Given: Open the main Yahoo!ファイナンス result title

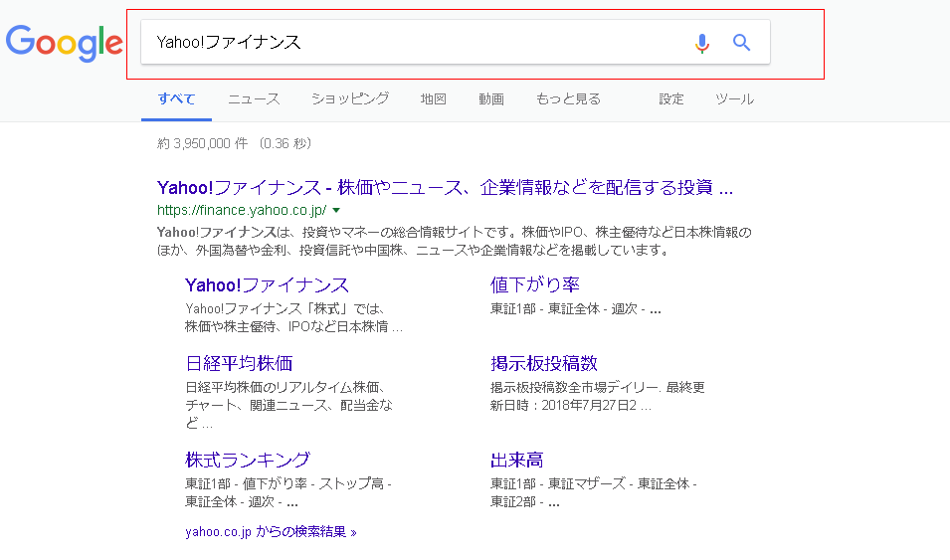Looking at the screenshot, I should pyautogui.click(x=445, y=187).
